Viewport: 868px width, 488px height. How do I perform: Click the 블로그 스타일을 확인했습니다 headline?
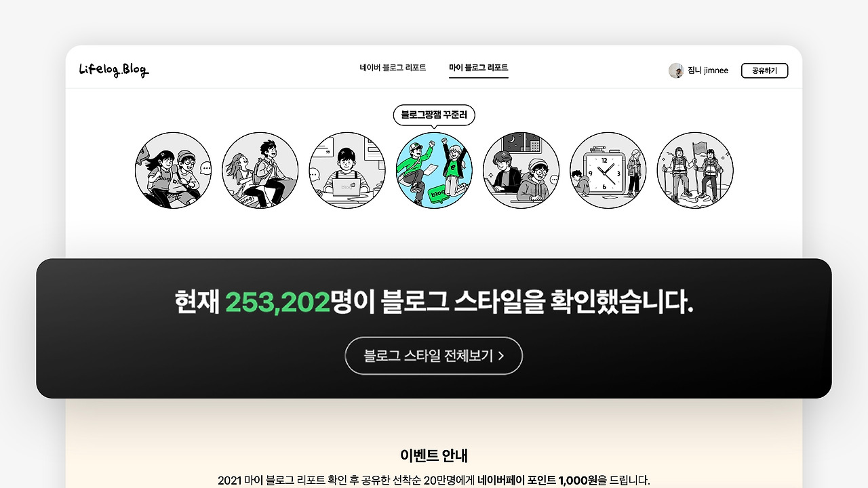[x=538, y=302]
